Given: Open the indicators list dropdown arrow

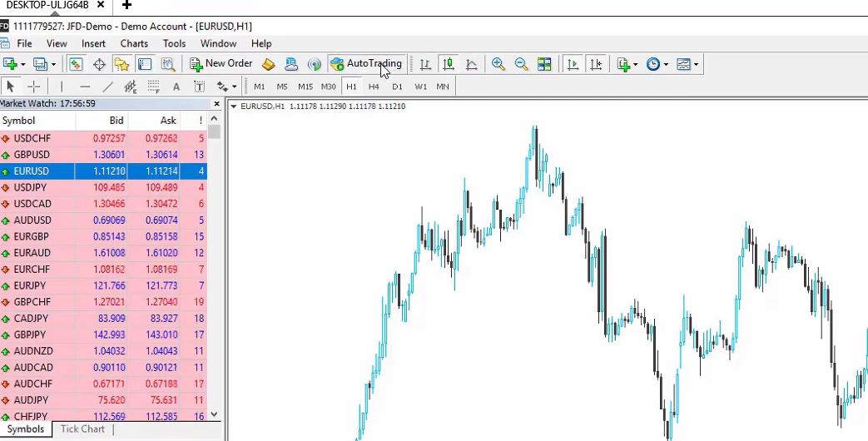Looking at the screenshot, I should [x=636, y=64].
